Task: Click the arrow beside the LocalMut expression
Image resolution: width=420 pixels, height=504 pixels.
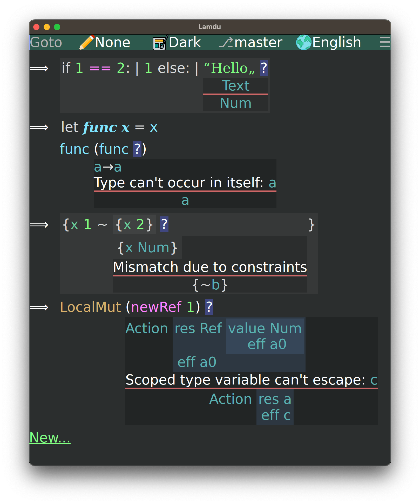Action: (39, 307)
